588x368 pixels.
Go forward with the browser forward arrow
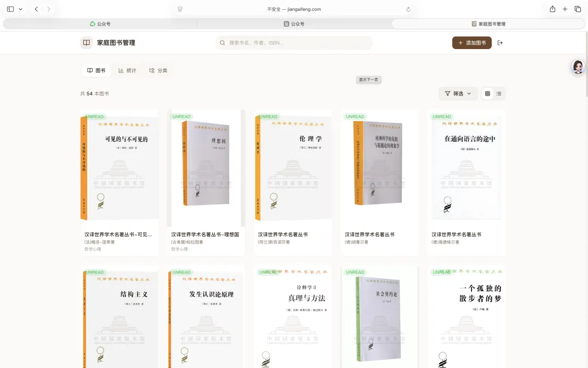[49, 9]
